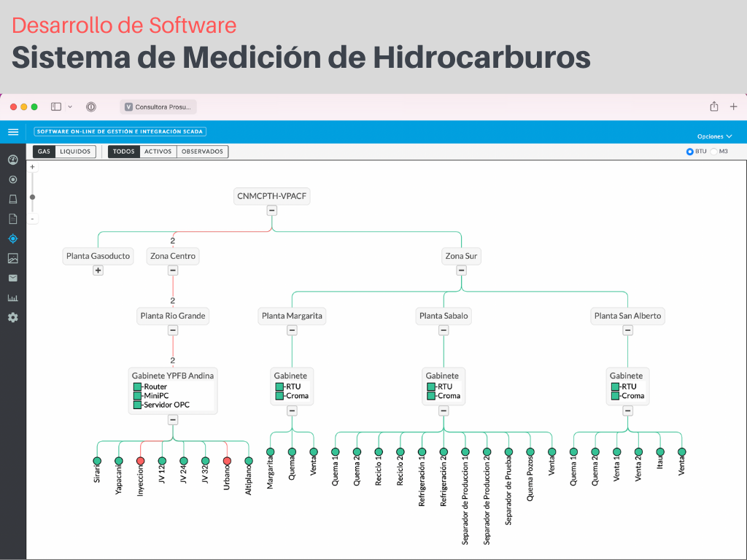Click the Servidor OPC green status square
The width and height of the screenshot is (747, 560).
tap(137, 405)
